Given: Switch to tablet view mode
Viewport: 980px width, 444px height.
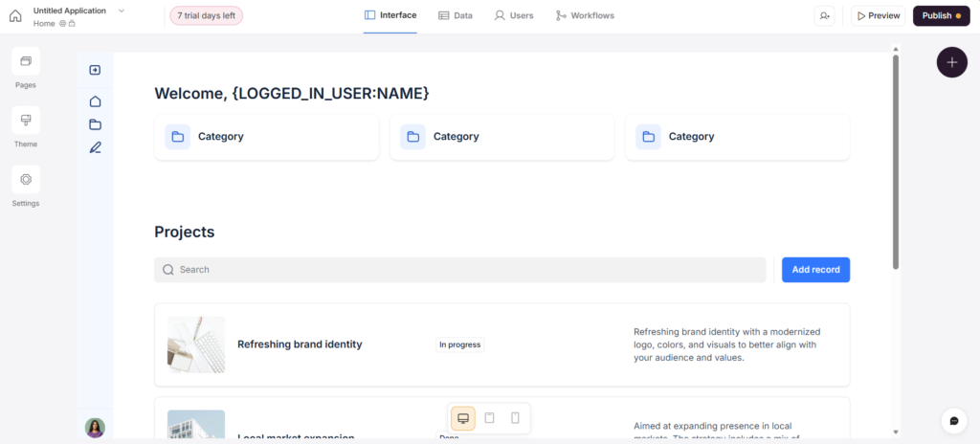Looking at the screenshot, I should tap(489, 418).
